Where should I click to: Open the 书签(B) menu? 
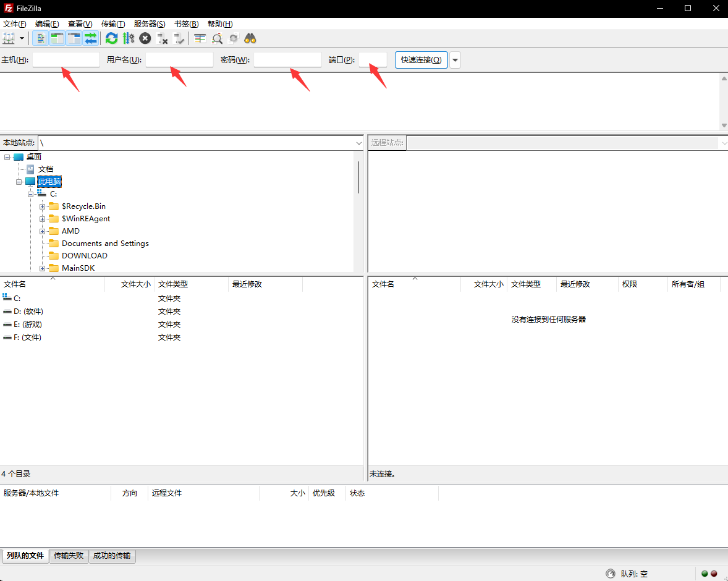pos(186,23)
